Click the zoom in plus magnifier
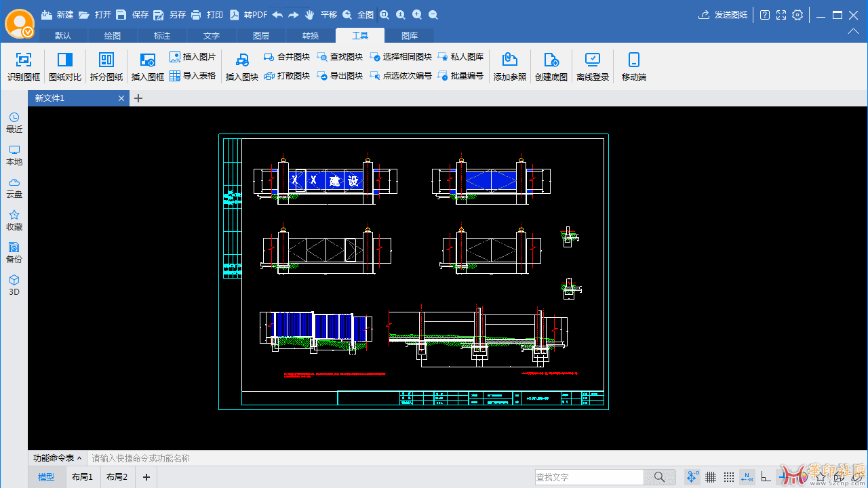The image size is (868, 488). 417,14
